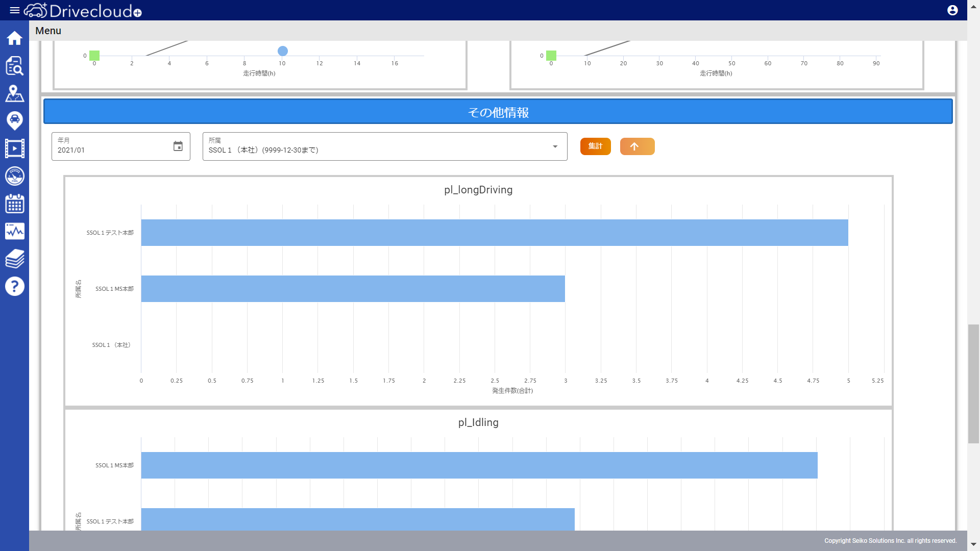Open the map location icon
The image size is (980, 551).
point(14,93)
